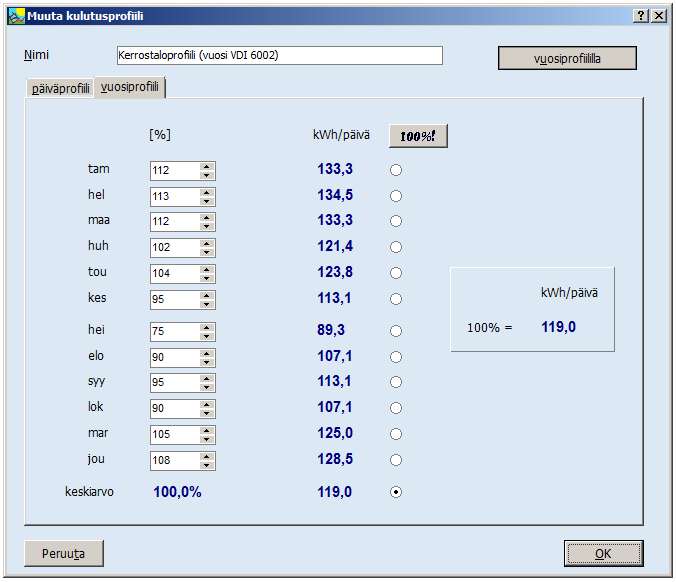Screen dimensions: 676x582
Task: Select the tou radio button
Action: pos(396,273)
